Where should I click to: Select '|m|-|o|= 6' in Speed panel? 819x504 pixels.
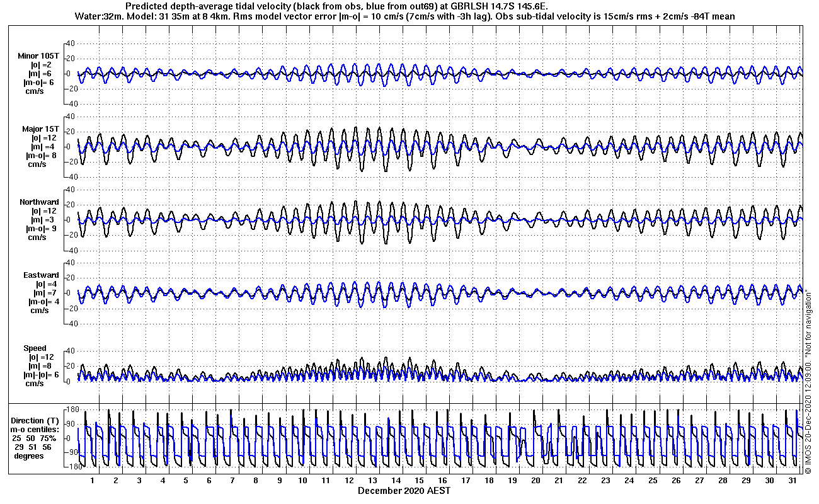tap(41, 375)
